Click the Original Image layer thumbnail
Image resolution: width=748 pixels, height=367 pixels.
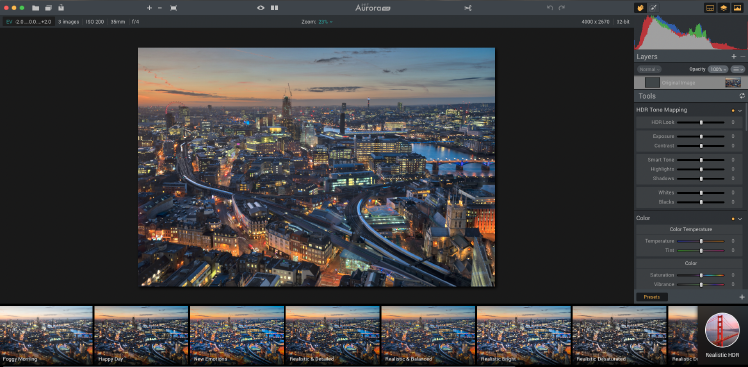(733, 83)
